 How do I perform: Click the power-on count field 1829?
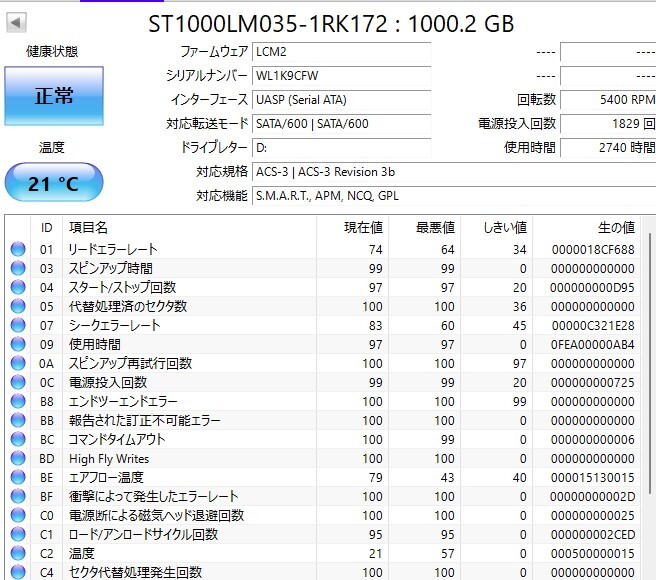pyautogui.click(x=608, y=124)
